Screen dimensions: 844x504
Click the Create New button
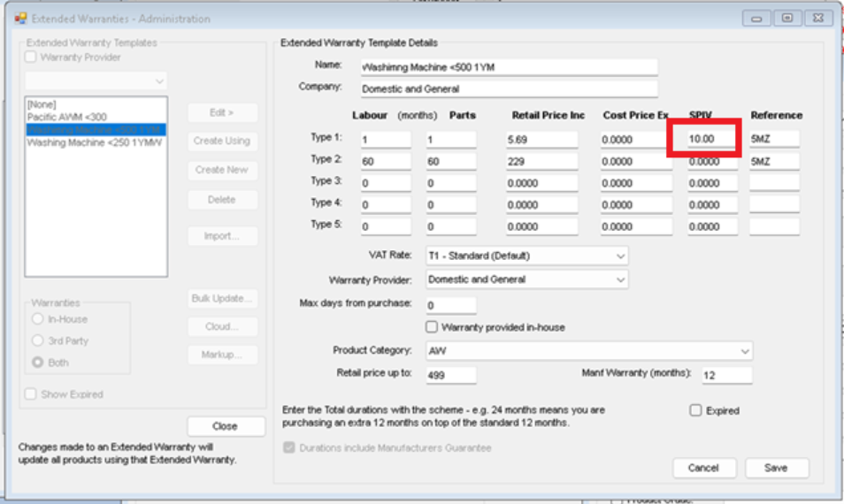222,170
